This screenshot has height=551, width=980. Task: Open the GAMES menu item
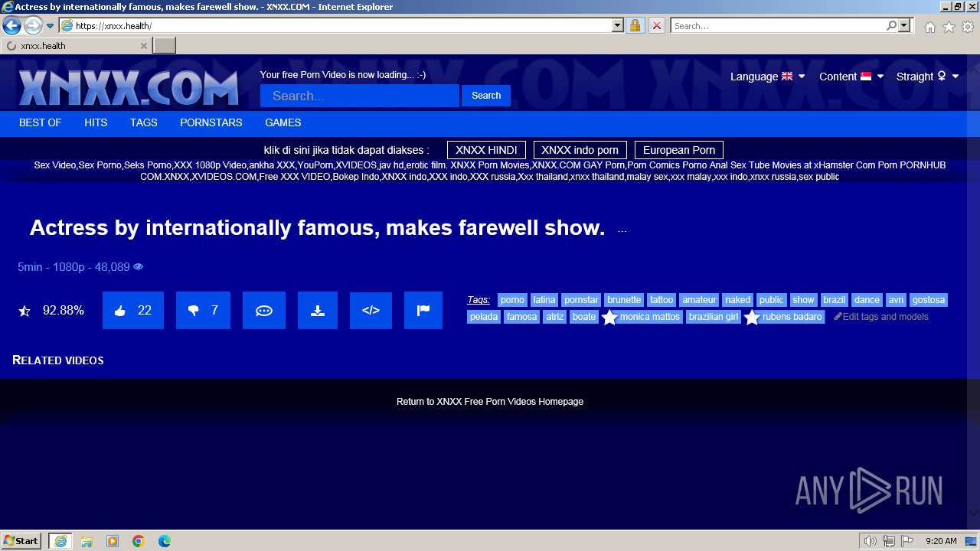pyautogui.click(x=283, y=122)
